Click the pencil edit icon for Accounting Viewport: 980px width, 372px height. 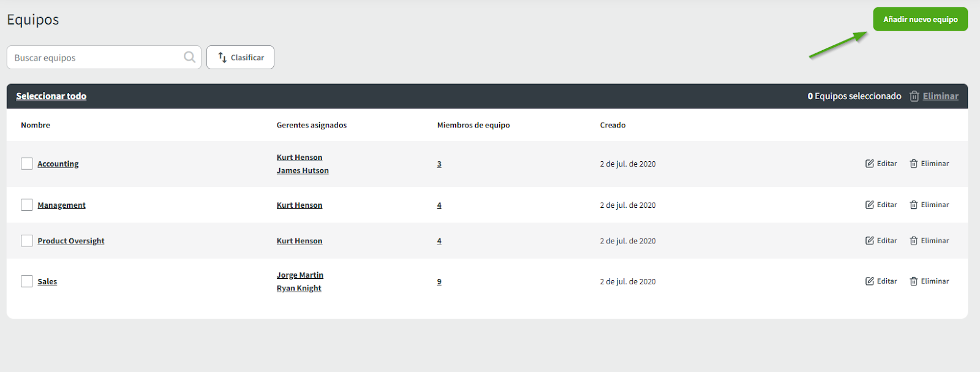tap(869, 164)
